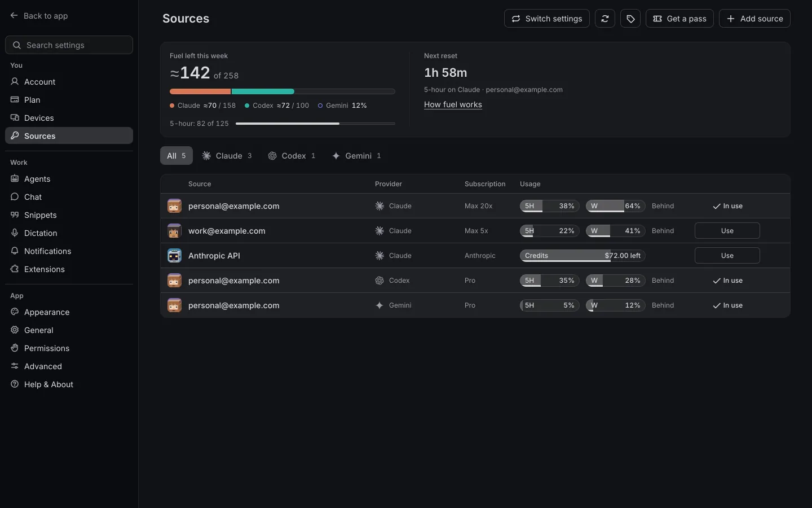Click the Chat bubble icon

15,197
